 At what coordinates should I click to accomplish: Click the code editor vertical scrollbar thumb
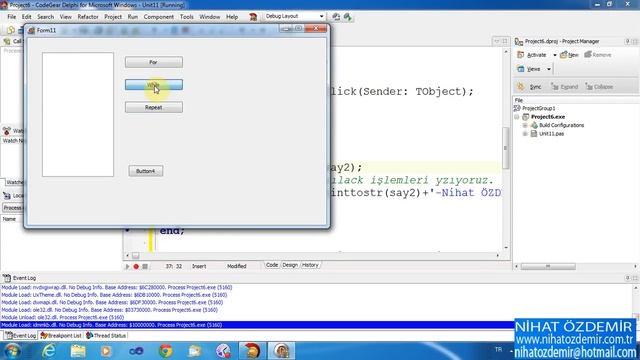(506, 148)
